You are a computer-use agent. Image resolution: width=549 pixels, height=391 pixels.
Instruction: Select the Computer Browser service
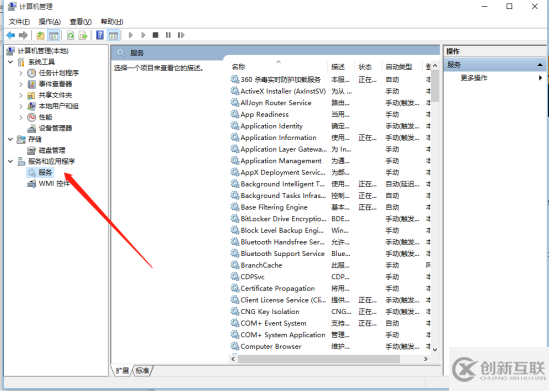click(330, 346)
